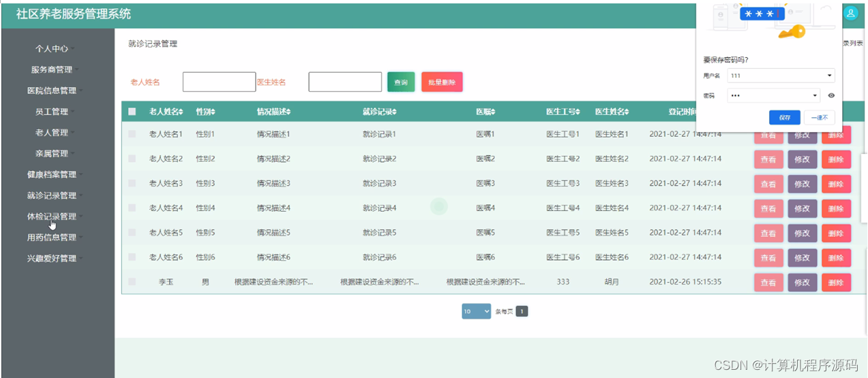Image resolution: width=868 pixels, height=378 pixels.
Task: Sort by 老人姓名 column header
Action: (167, 112)
